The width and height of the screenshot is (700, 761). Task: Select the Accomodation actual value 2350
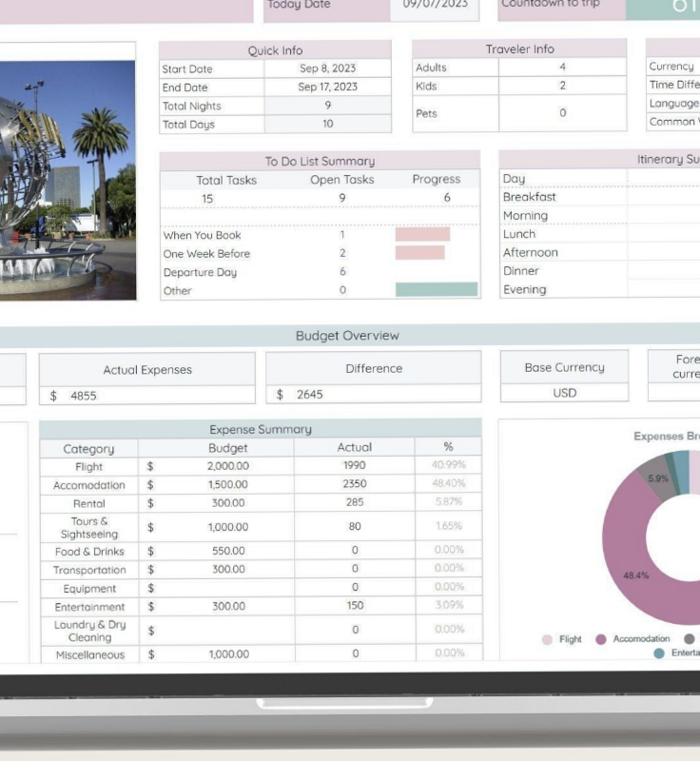click(x=354, y=484)
